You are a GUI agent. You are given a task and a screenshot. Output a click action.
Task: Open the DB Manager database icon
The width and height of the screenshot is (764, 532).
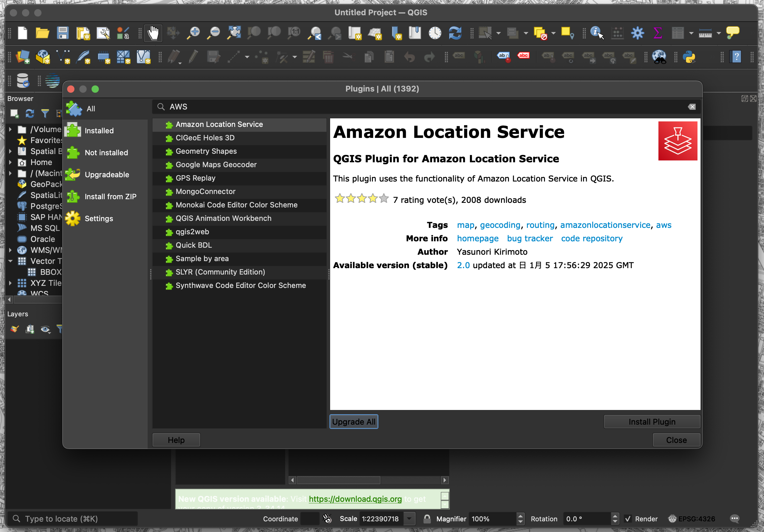(23, 80)
